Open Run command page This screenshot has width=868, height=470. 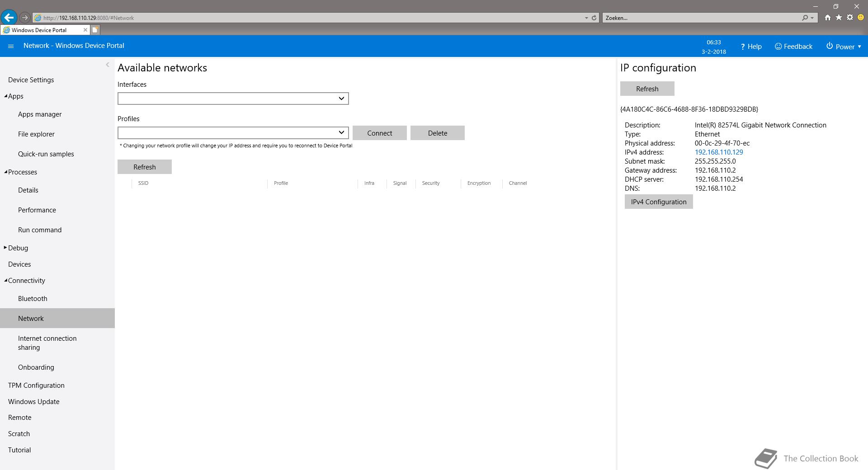coord(40,230)
